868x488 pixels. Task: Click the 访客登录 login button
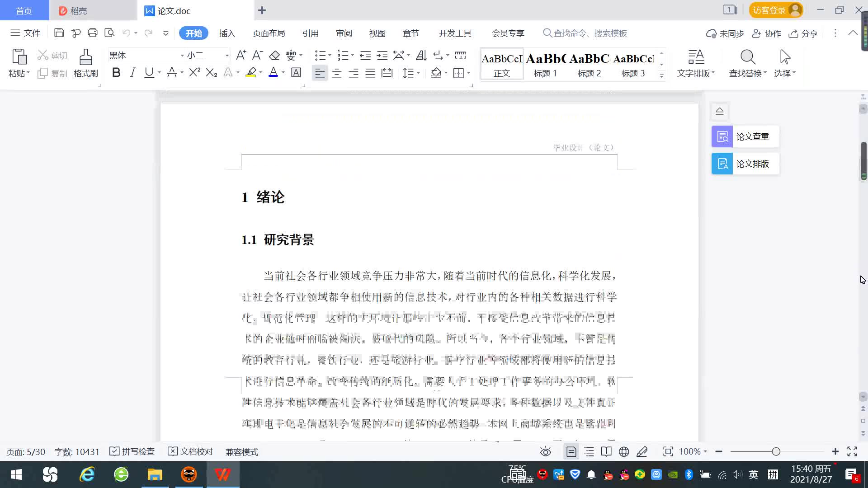776,10
